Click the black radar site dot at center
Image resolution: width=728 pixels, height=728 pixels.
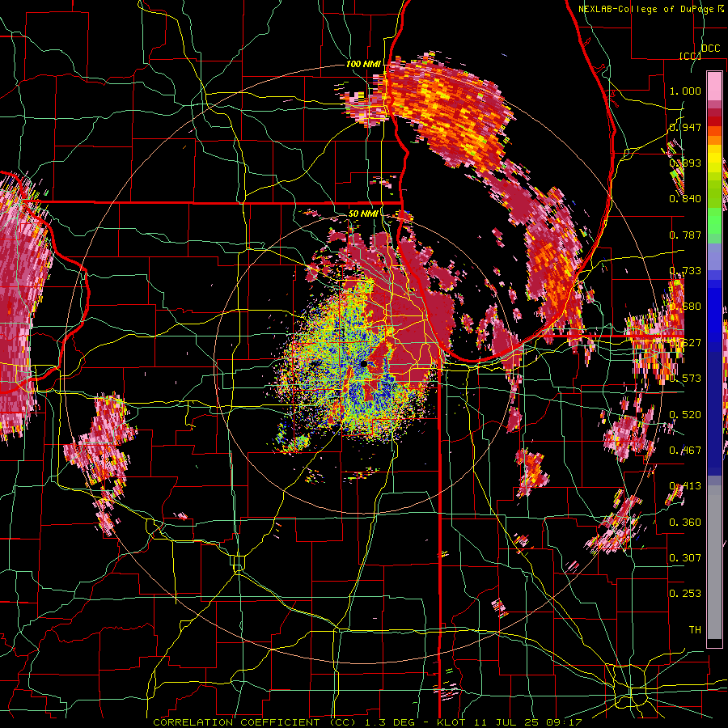(363, 364)
